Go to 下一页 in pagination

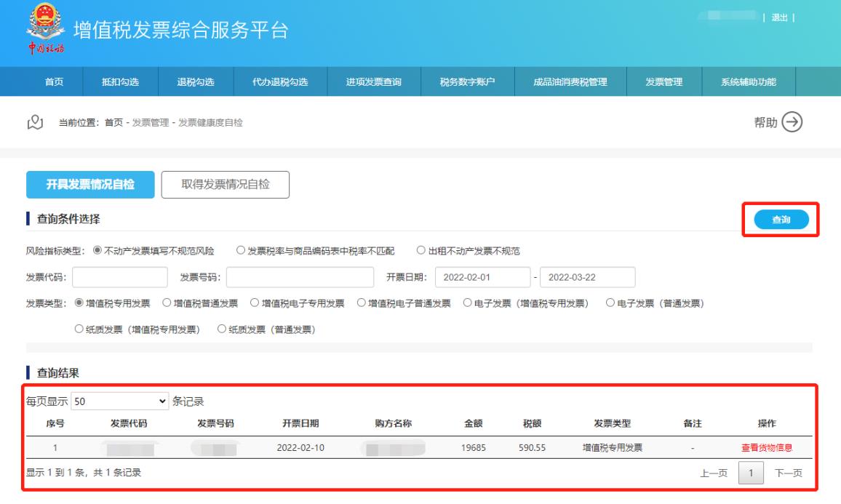point(788,473)
